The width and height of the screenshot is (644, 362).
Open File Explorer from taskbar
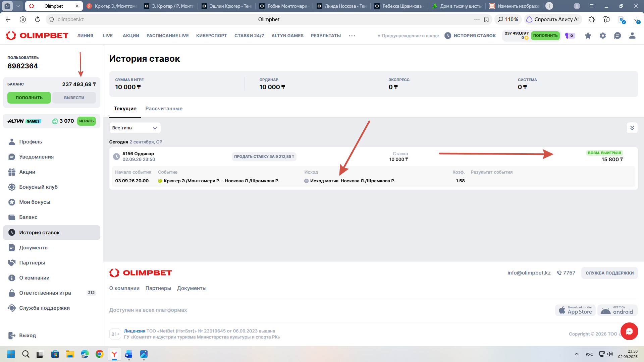70,354
